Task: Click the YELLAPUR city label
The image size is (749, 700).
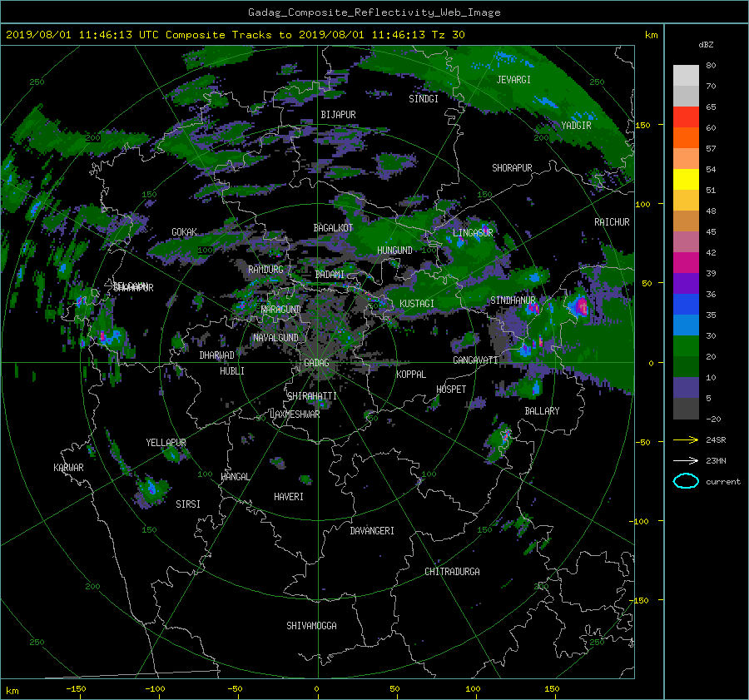Action: [x=166, y=443]
